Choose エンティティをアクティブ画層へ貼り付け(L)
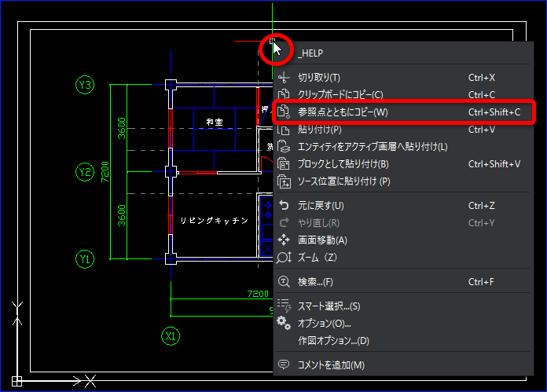547x392 pixels. point(403,147)
